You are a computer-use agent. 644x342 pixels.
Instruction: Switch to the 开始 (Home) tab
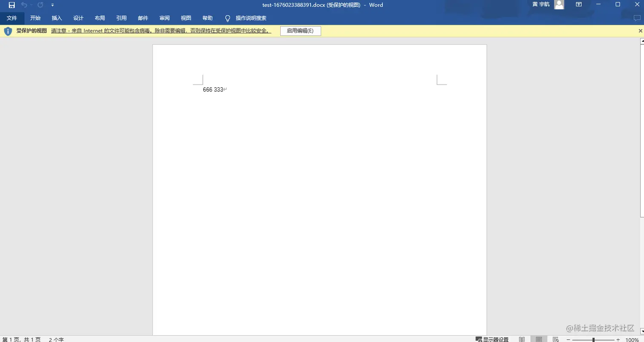point(35,18)
